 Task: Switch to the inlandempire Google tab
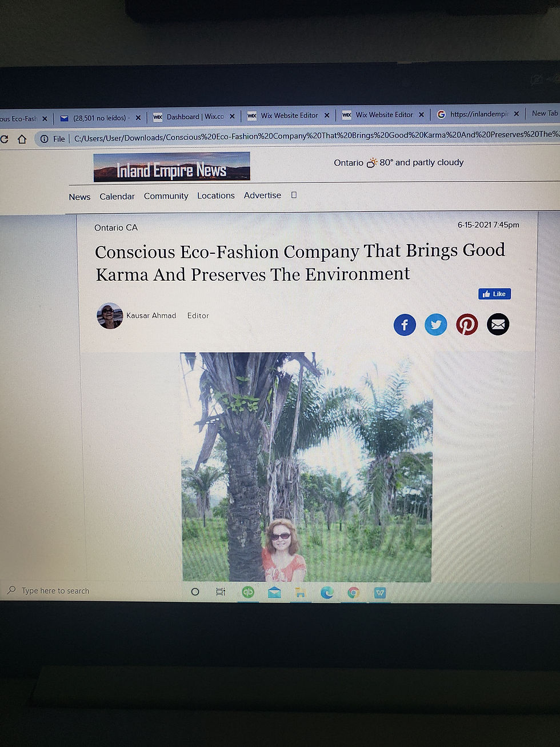(x=479, y=114)
